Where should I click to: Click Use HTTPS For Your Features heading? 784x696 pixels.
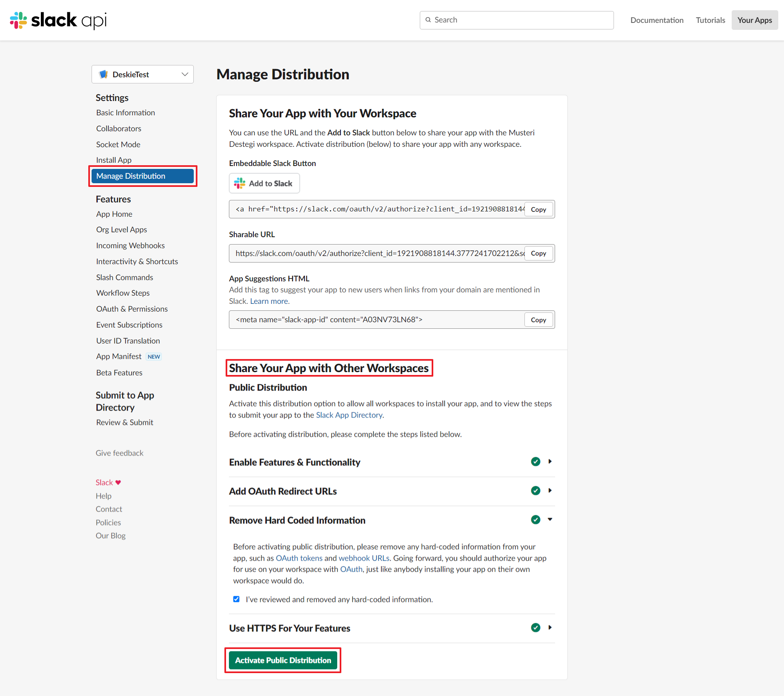[289, 628]
